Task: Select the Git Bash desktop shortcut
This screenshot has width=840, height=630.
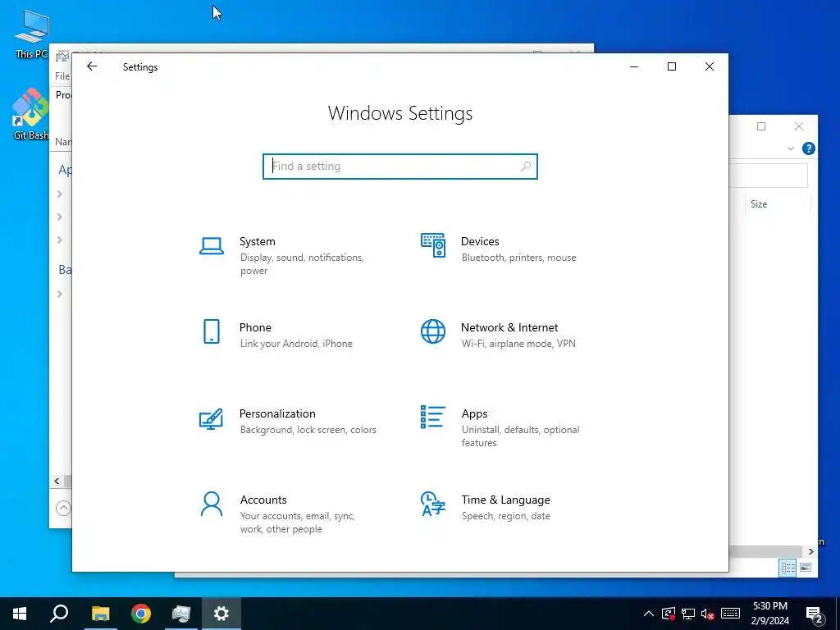Action: [x=31, y=113]
